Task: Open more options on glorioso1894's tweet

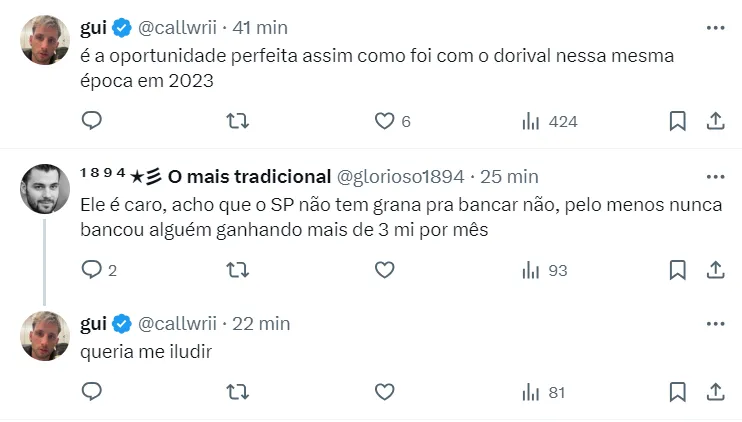Action: (x=715, y=176)
